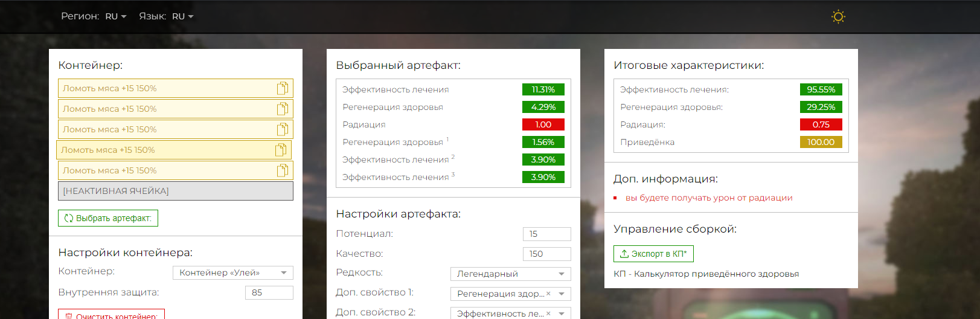Select the НЕАКТИВНАЯ ЯЧЕЙКА slot
The width and height of the screenshot is (980, 319).
pos(175,191)
